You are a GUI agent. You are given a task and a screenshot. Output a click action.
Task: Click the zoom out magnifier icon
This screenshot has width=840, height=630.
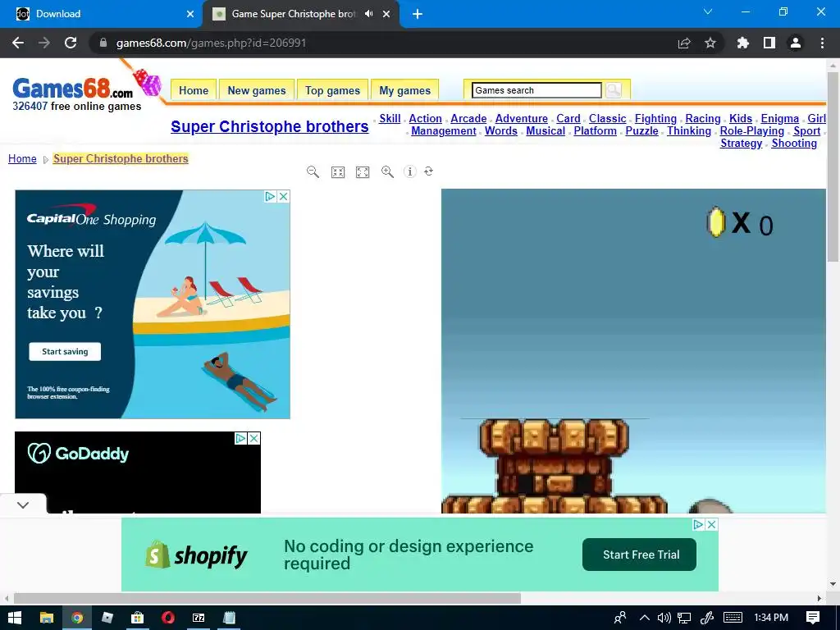(x=313, y=172)
